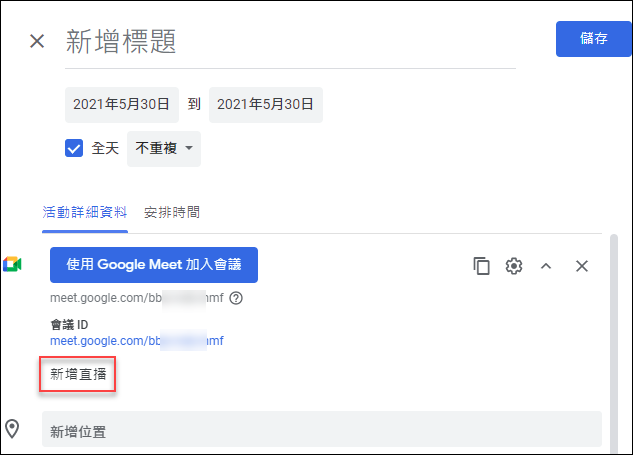Screen dimensions: 633x455
Task: Copy the conferencing info with the copy icon
Action: coord(481,266)
